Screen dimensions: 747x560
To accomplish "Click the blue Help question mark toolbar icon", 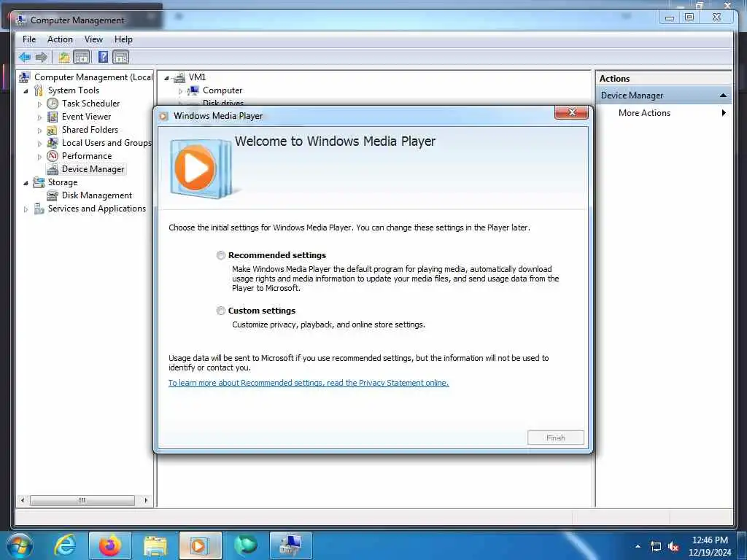I will click(103, 58).
